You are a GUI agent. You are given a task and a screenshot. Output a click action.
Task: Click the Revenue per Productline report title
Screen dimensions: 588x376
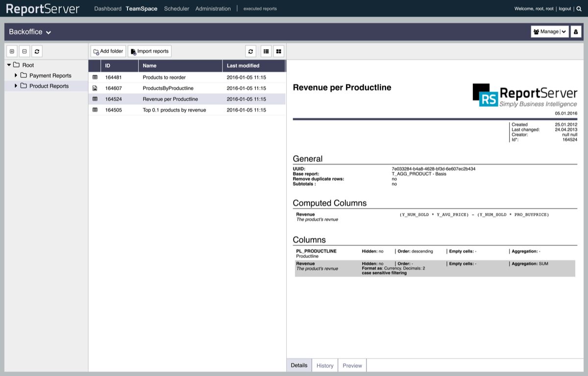(342, 88)
